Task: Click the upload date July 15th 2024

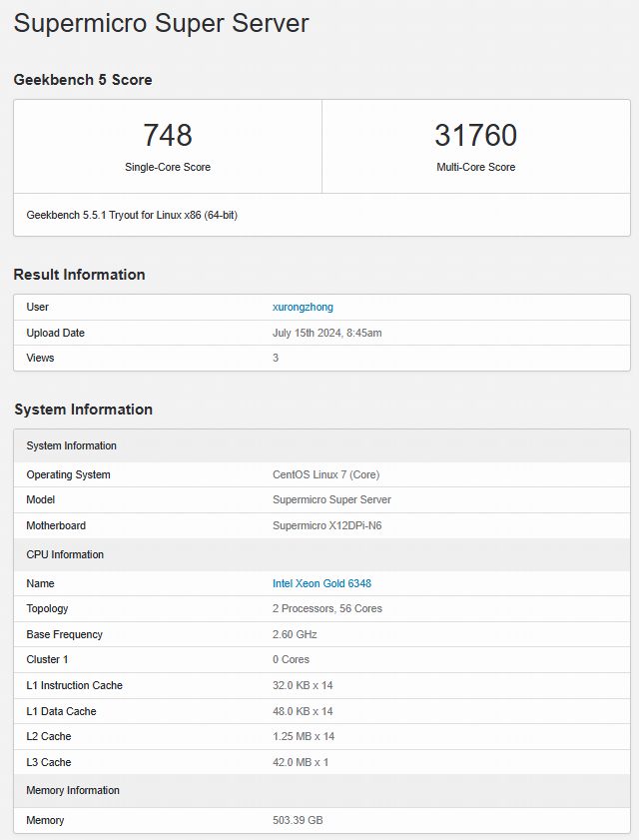Action: (326, 333)
